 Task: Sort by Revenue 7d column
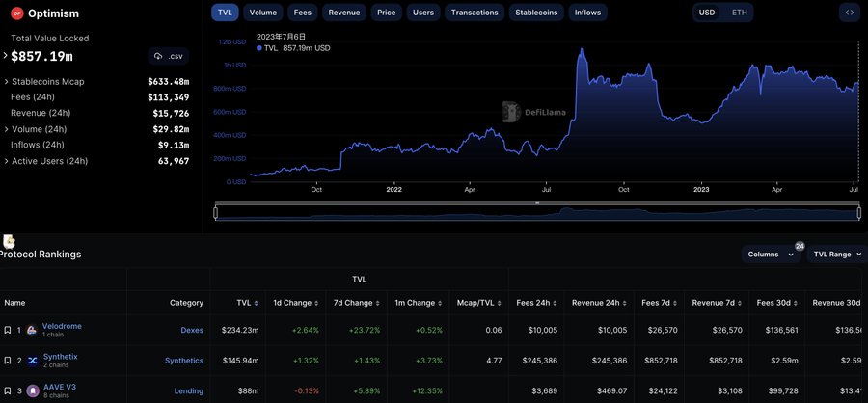click(740, 303)
